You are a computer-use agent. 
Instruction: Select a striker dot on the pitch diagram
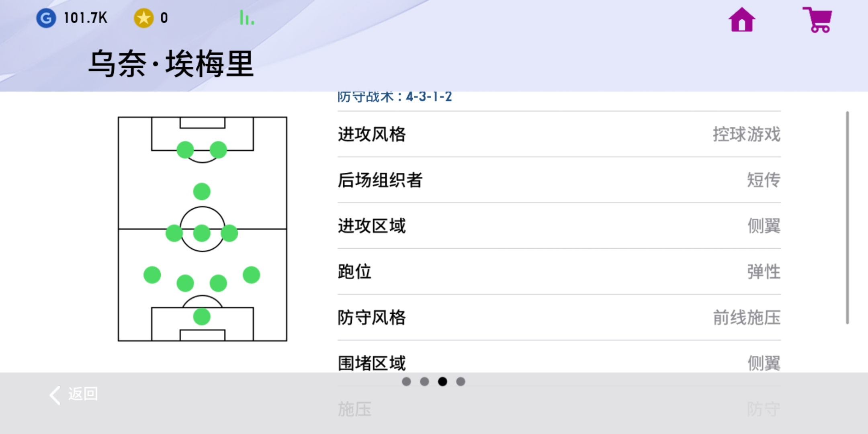(185, 149)
